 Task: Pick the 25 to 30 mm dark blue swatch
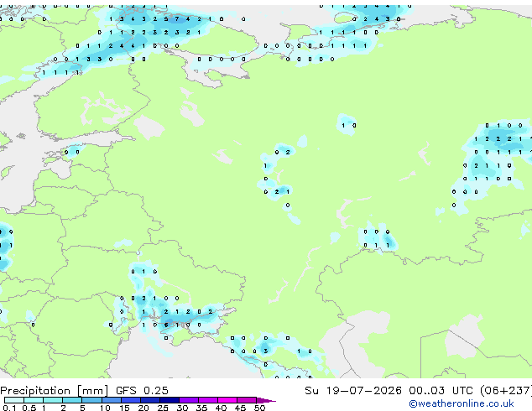click(x=169, y=400)
